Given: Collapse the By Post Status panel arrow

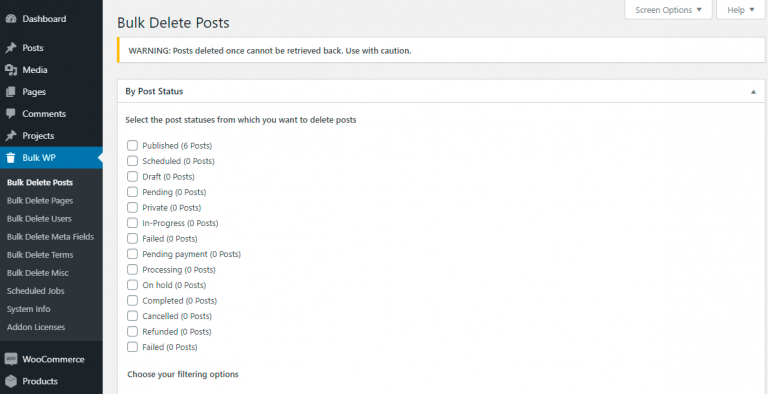Looking at the screenshot, I should [753, 92].
